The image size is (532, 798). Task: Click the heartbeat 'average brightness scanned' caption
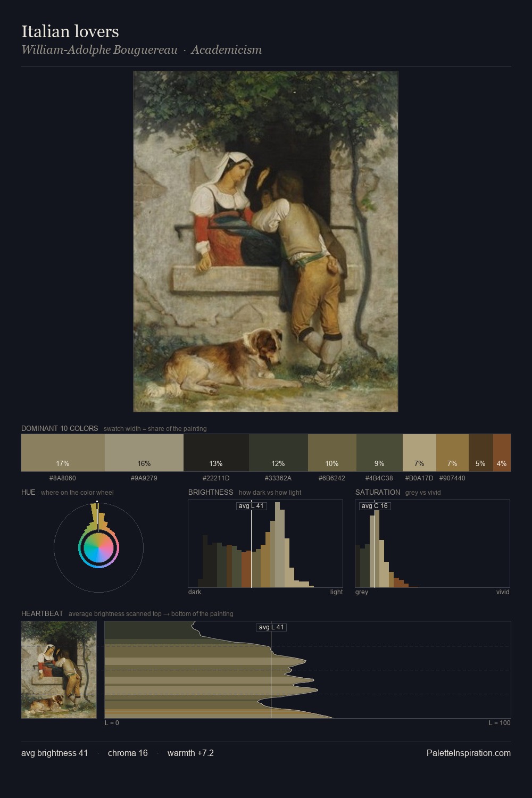(x=151, y=614)
